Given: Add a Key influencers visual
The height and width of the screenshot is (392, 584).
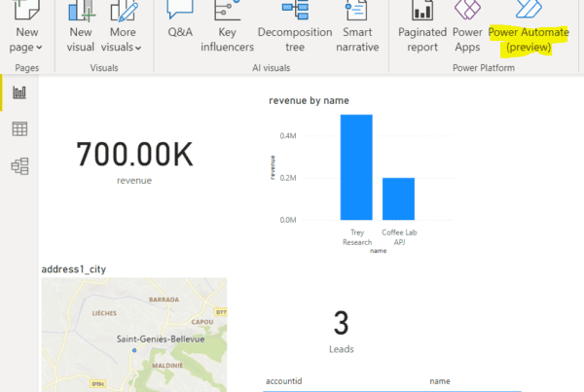Looking at the screenshot, I should tap(227, 26).
